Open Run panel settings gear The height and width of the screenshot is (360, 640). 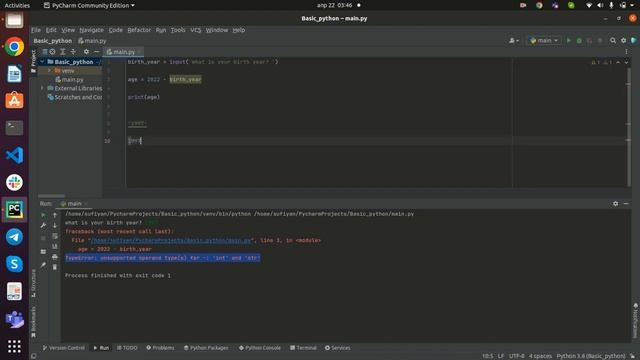616,203
